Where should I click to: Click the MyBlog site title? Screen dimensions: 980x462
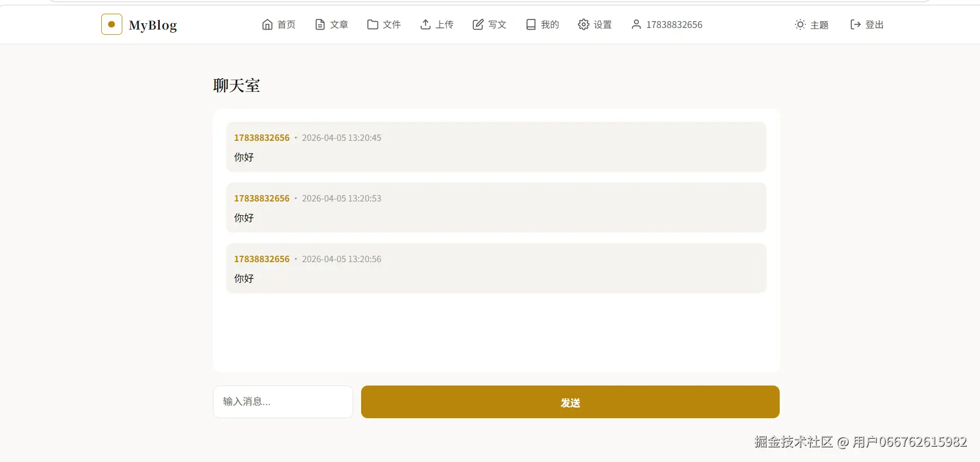pos(153,25)
